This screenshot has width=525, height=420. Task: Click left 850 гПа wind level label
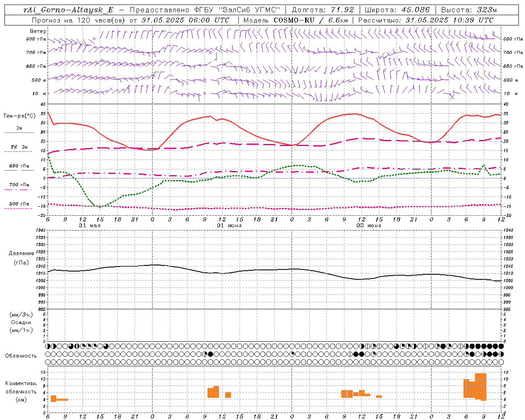point(36,66)
